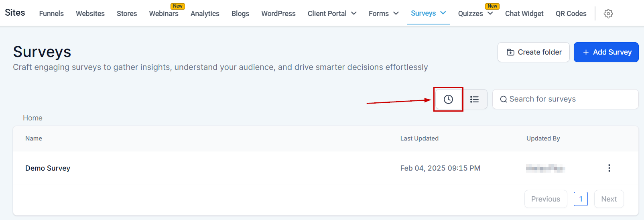The height and width of the screenshot is (220, 644).
Task: Switch to the Analytics tab
Action: point(205,14)
